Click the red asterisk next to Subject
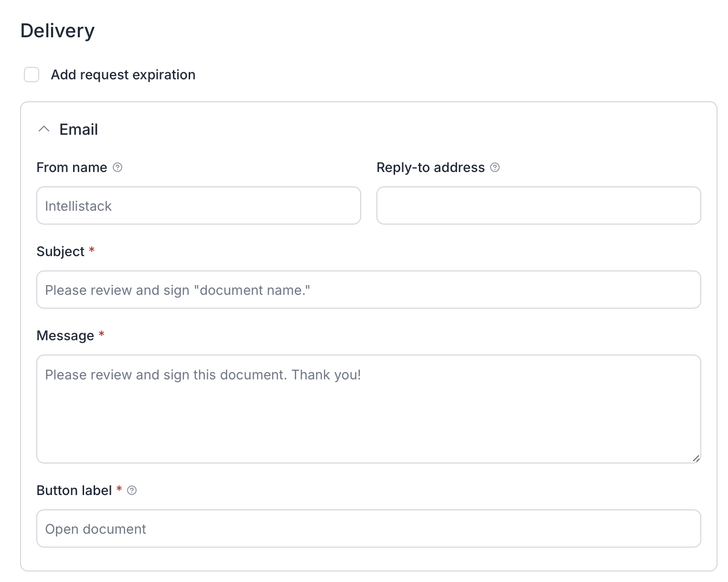Viewport: 728px width, 582px height. tap(92, 251)
